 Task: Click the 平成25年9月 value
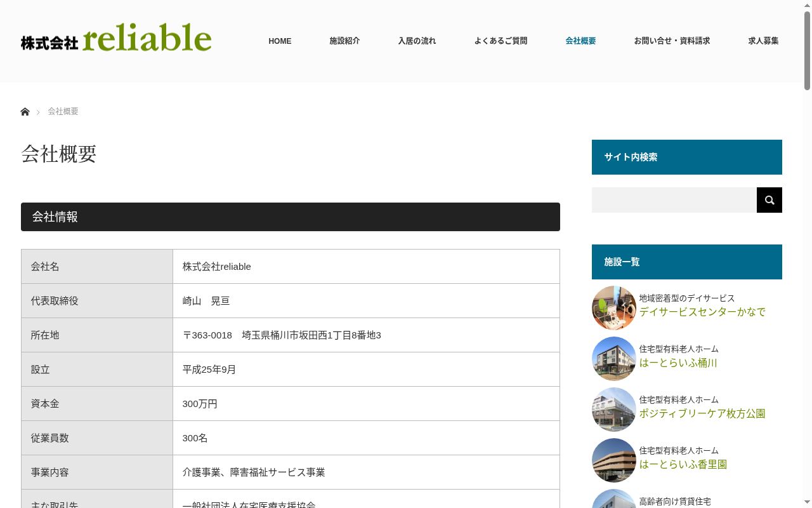pyautogui.click(x=209, y=370)
